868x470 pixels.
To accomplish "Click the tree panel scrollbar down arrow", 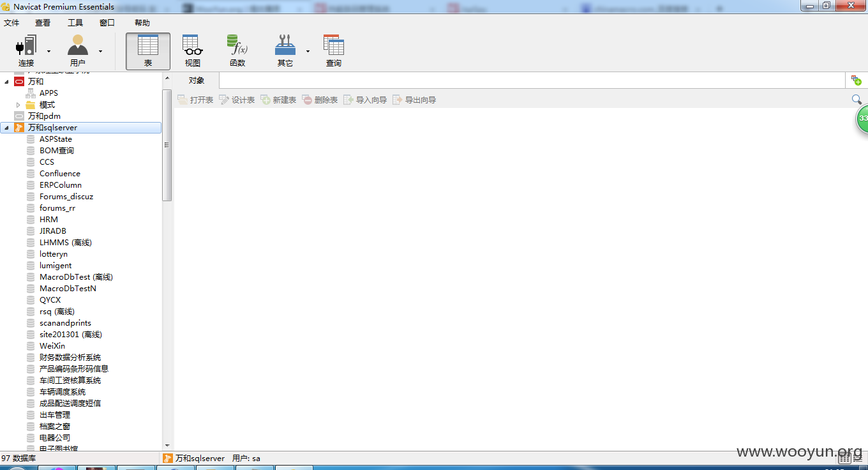I will [x=167, y=445].
